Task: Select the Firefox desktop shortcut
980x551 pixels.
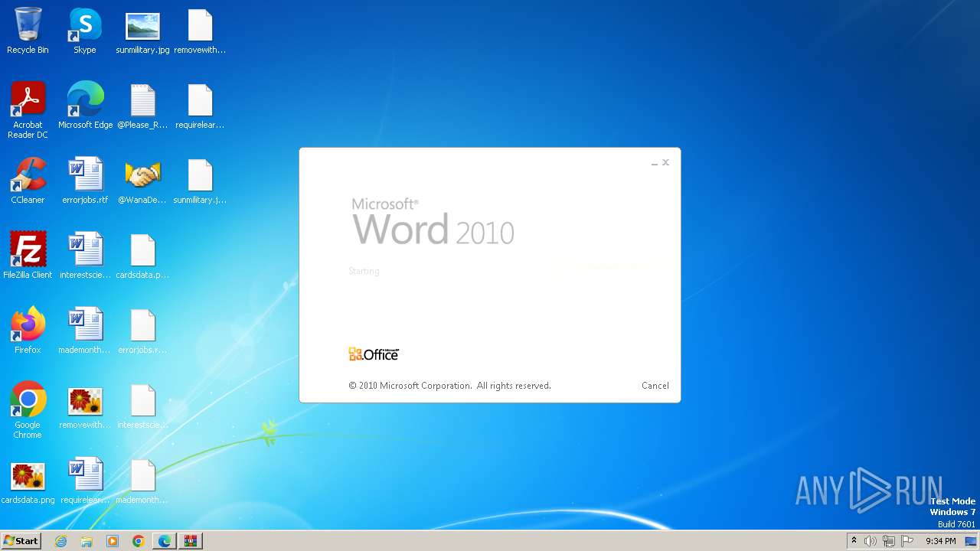Action: coord(28,331)
